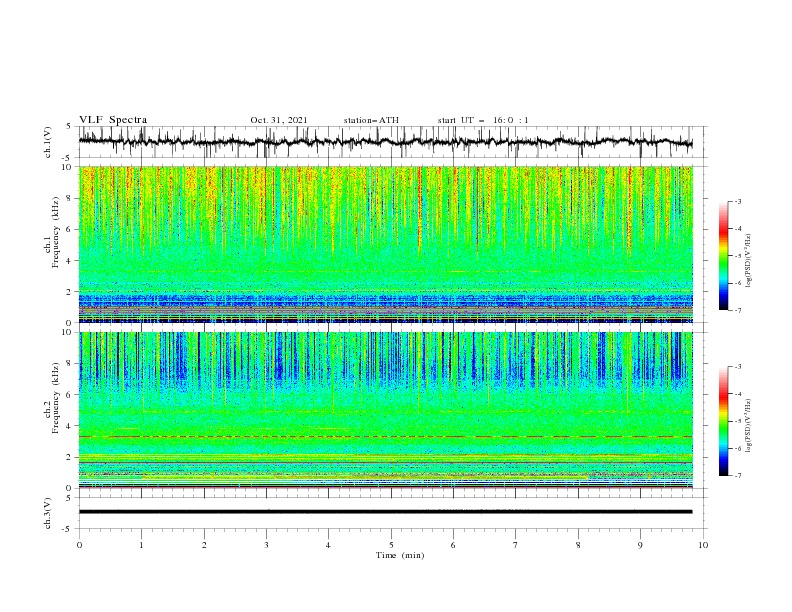Click the ch.1 color scale bar
Viewport: 792px width, 612px height.
[723, 256]
